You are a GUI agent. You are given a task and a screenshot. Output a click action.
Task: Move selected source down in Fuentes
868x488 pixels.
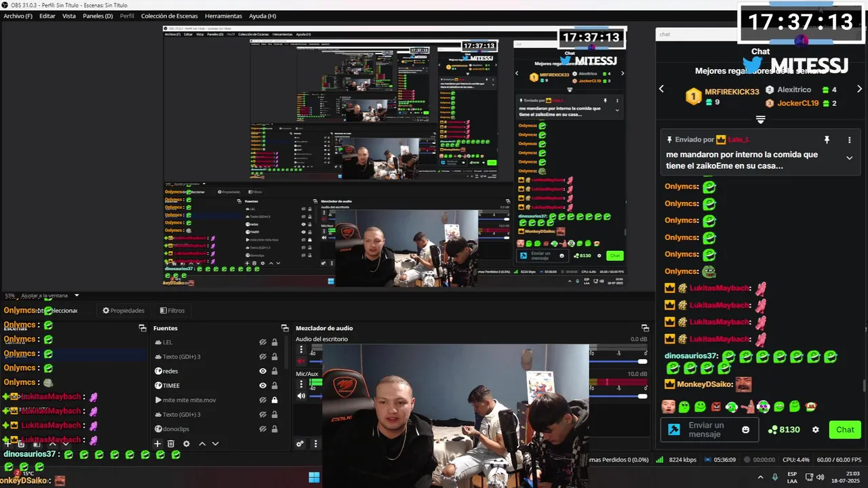215,444
